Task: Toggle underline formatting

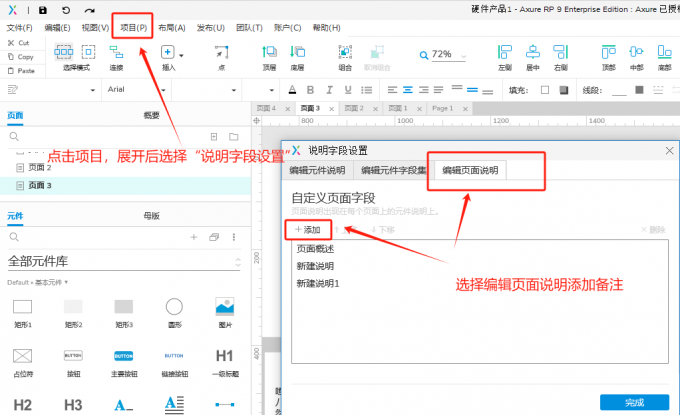Action: (x=348, y=90)
